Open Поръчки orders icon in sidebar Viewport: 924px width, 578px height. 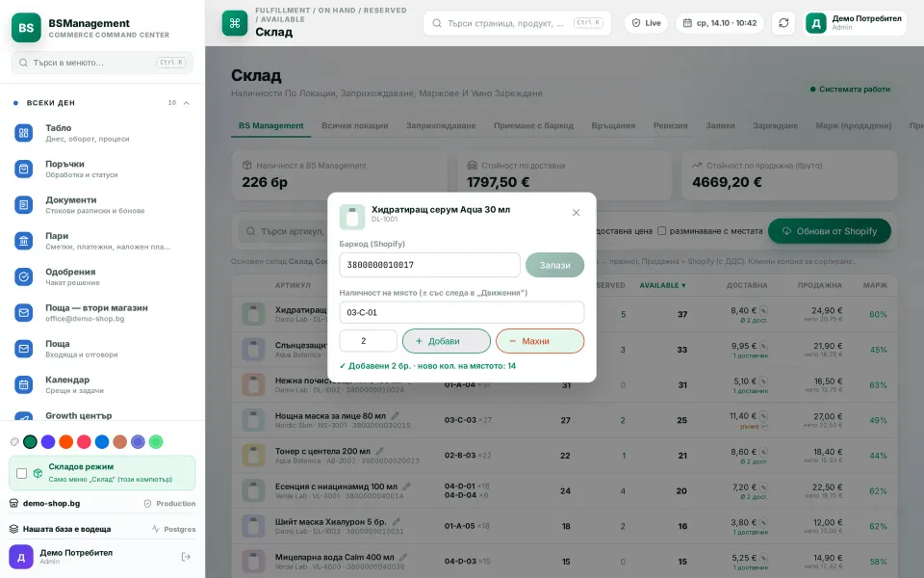[23, 169]
